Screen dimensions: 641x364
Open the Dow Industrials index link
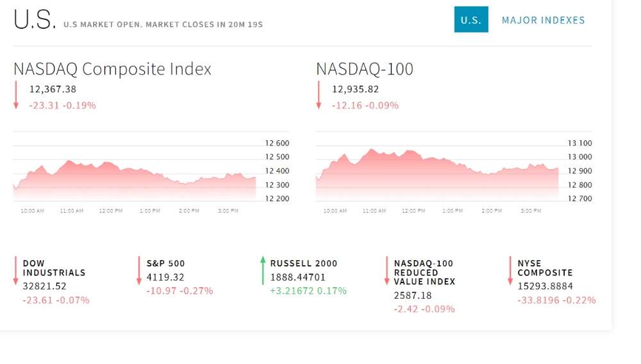tap(54, 268)
